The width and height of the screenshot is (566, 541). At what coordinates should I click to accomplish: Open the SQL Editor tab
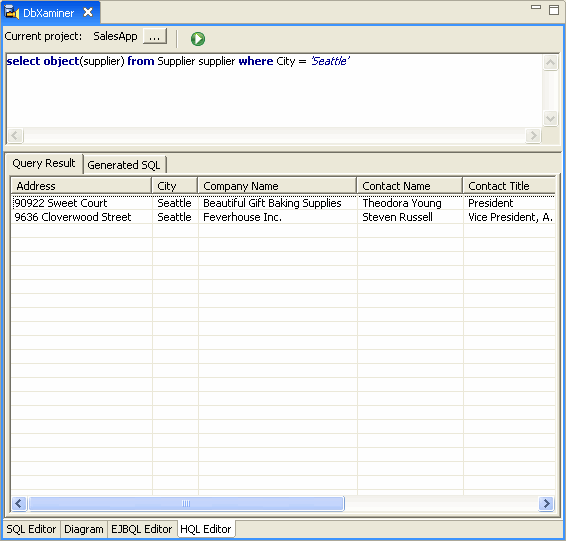click(x=31, y=529)
